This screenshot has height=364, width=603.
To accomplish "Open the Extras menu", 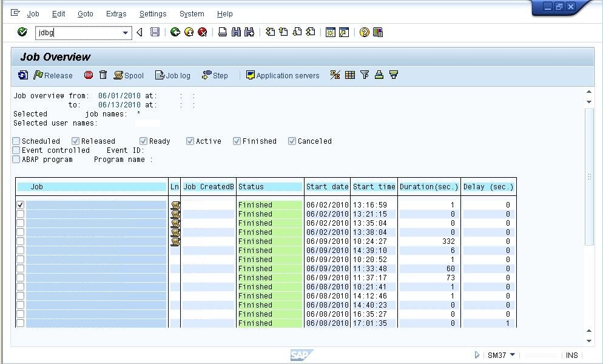I will (x=116, y=14).
